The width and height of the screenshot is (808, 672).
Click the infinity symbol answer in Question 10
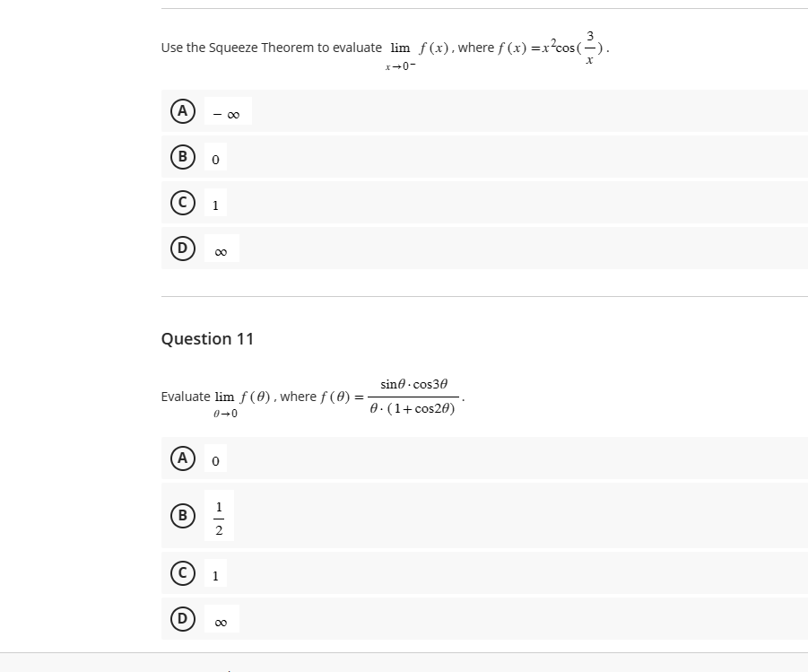click(219, 250)
